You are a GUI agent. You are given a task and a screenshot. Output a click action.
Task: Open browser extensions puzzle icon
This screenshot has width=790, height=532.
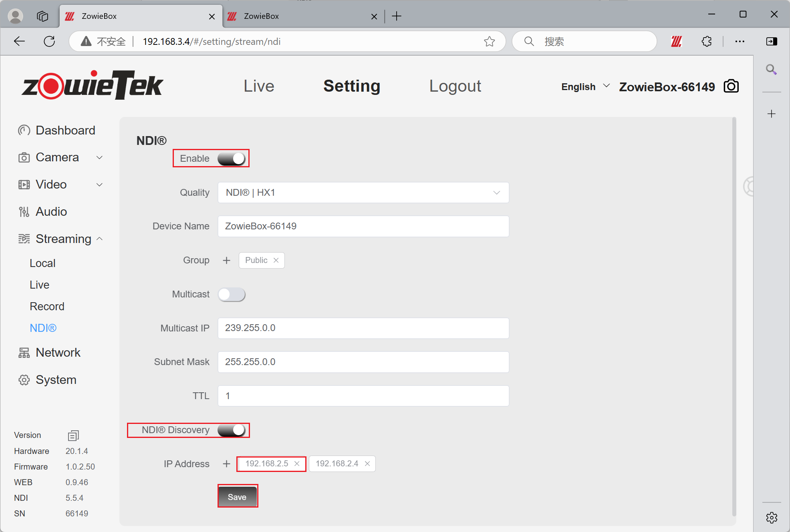[707, 41]
